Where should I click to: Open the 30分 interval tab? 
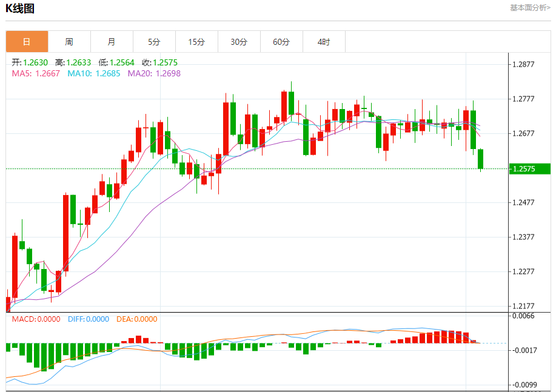coord(239,42)
